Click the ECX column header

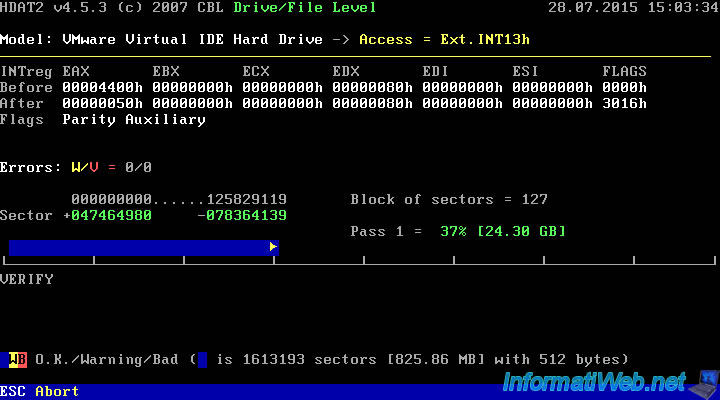pos(256,72)
